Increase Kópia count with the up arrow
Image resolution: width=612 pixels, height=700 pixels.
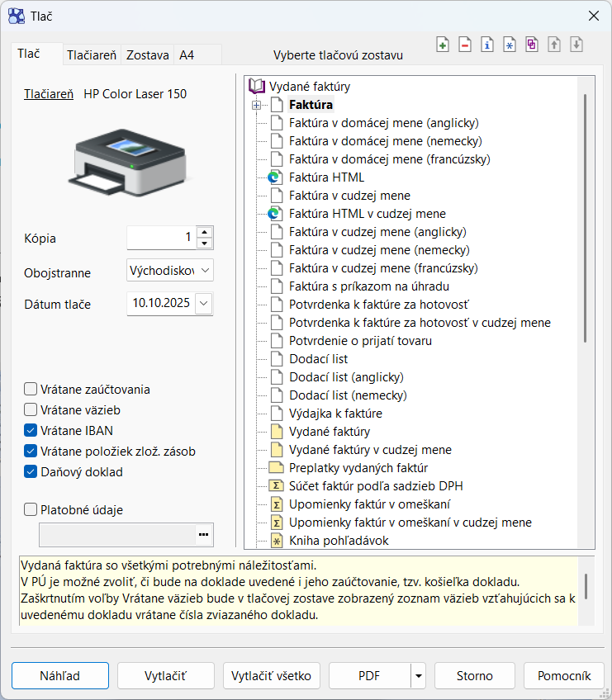pos(205,233)
